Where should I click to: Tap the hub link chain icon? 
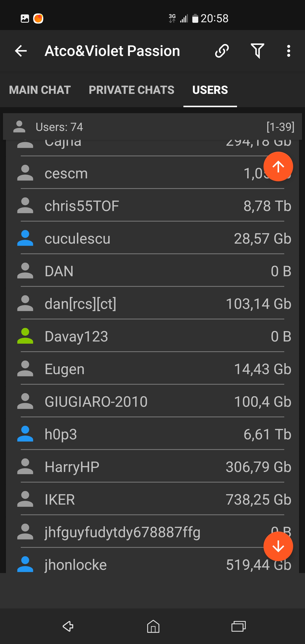pyautogui.click(x=222, y=51)
